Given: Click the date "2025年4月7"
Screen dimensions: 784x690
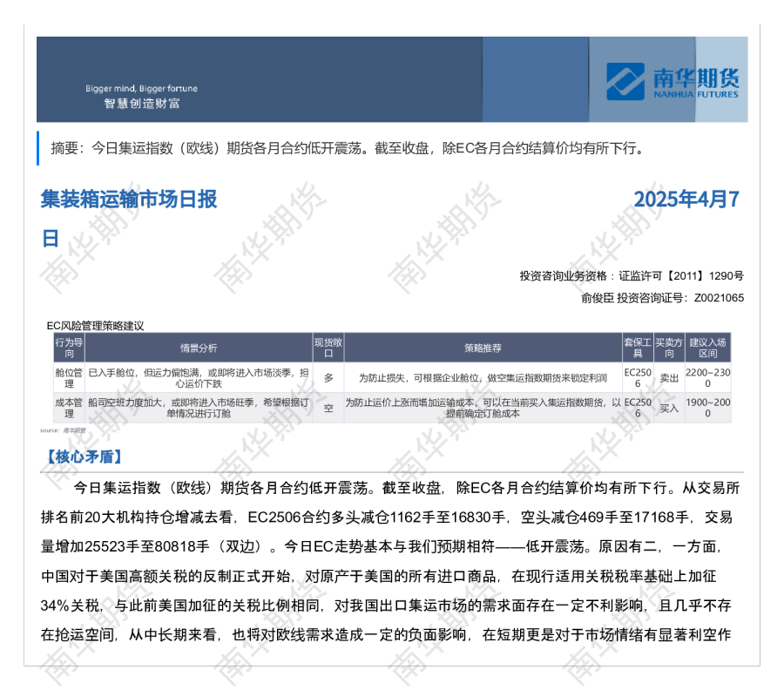Looking at the screenshot, I should pos(686,199).
